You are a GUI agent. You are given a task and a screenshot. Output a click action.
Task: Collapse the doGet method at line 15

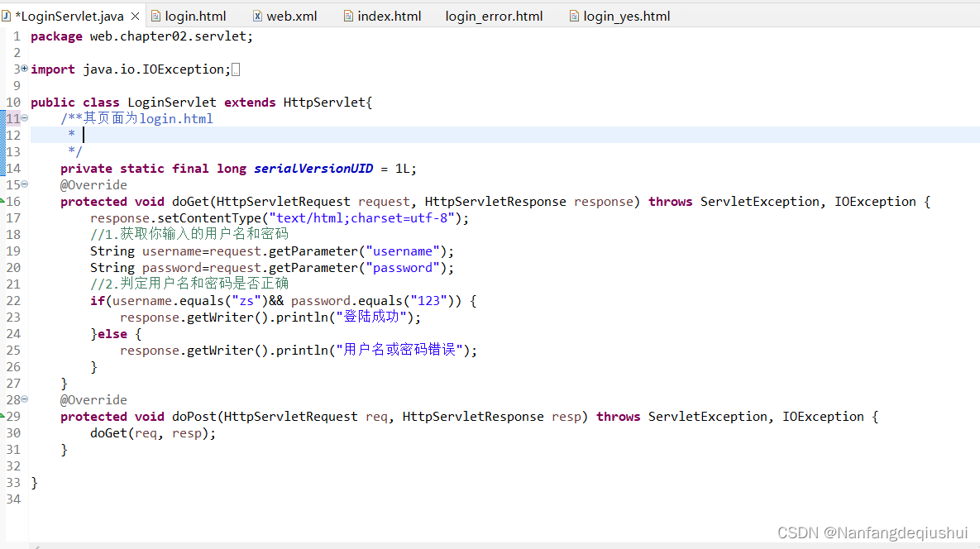23,184
